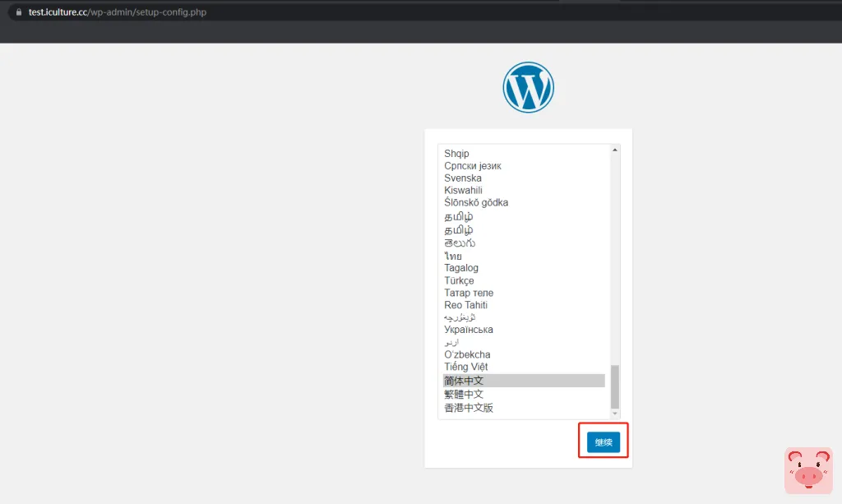Select Српски језик language option
842x504 pixels.
coord(524,166)
